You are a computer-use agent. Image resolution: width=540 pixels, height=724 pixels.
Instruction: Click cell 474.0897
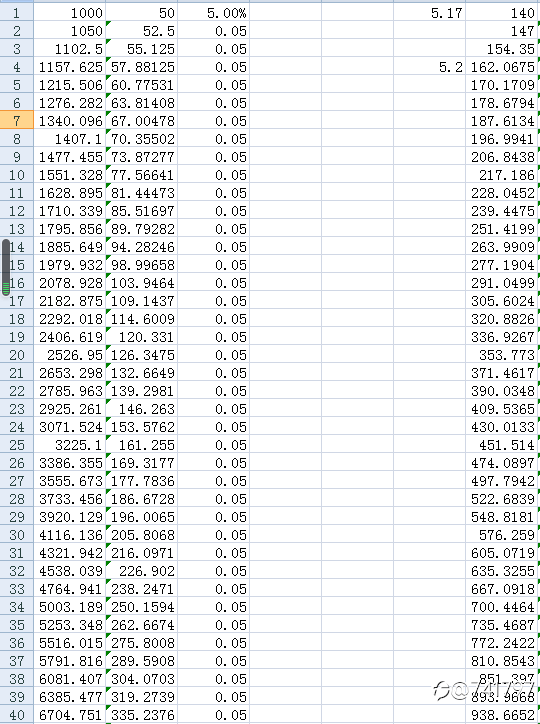pos(502,463)
